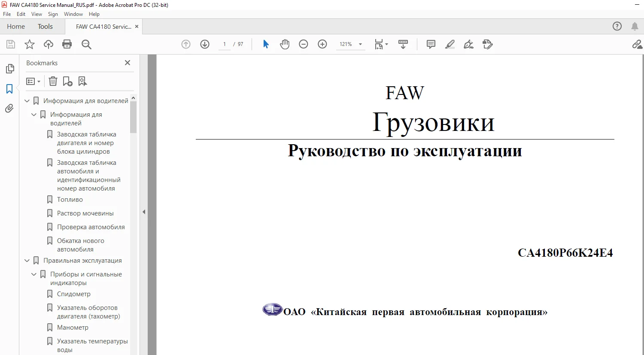Viewport: 644px width, 355px height.
Task: Open the Sign menu
Action: pyautogui.click(x=53, y=14)
